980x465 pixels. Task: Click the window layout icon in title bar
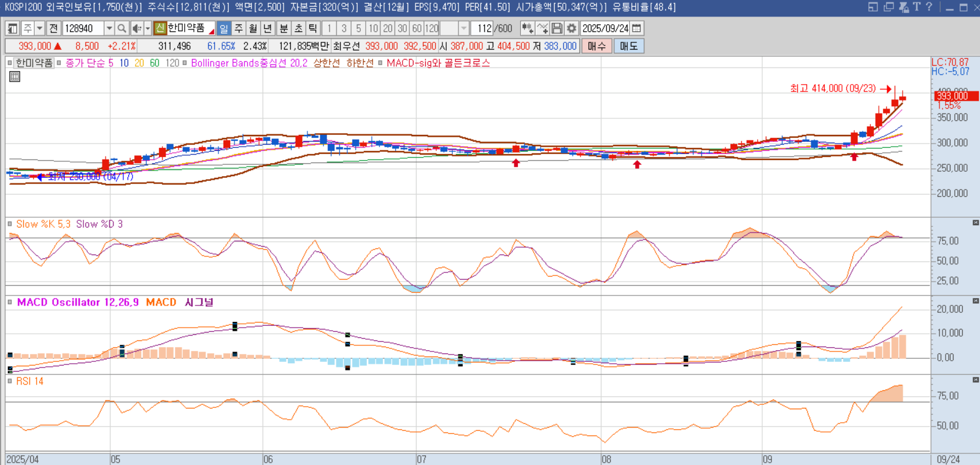(x=873, y=7)
